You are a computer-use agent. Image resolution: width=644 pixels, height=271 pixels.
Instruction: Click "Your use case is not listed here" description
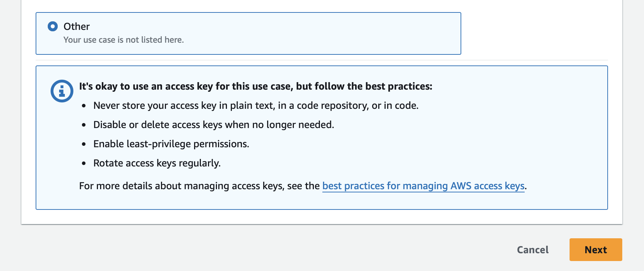pos(124,40)
